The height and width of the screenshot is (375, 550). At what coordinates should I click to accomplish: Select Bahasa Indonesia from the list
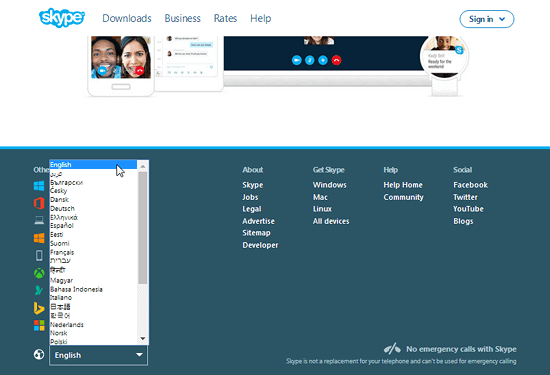pos(93,289)
